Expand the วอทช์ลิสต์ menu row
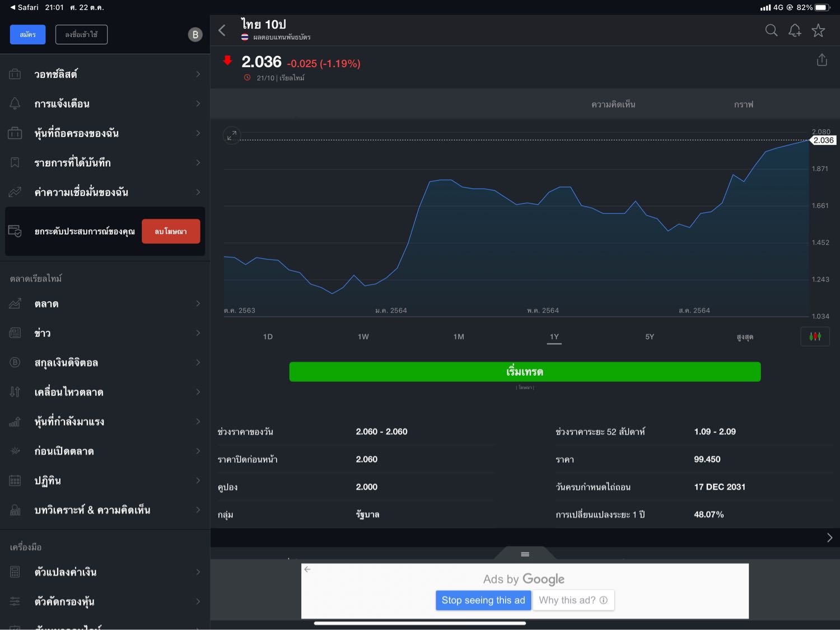 coord(105,74)
